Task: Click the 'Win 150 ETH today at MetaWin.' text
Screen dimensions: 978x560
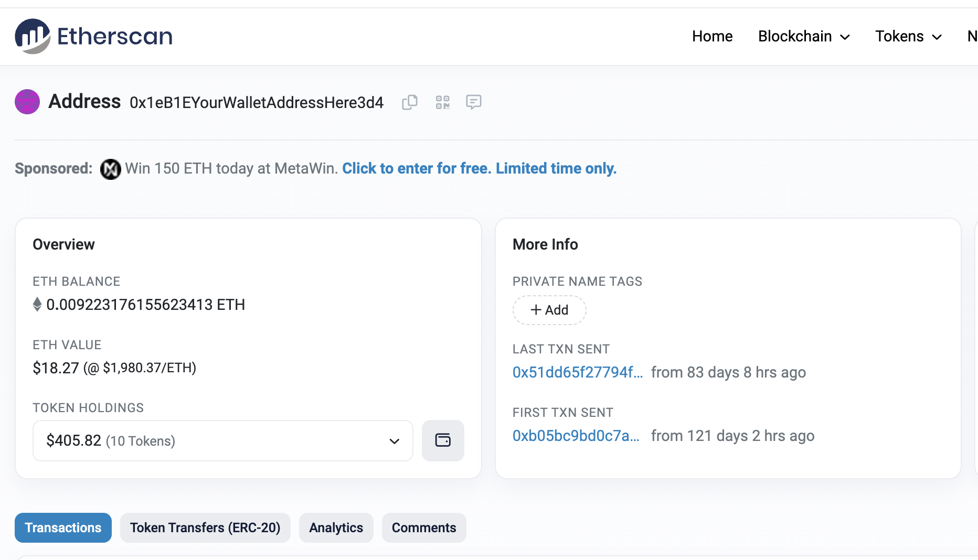Action: pos(231,168)
